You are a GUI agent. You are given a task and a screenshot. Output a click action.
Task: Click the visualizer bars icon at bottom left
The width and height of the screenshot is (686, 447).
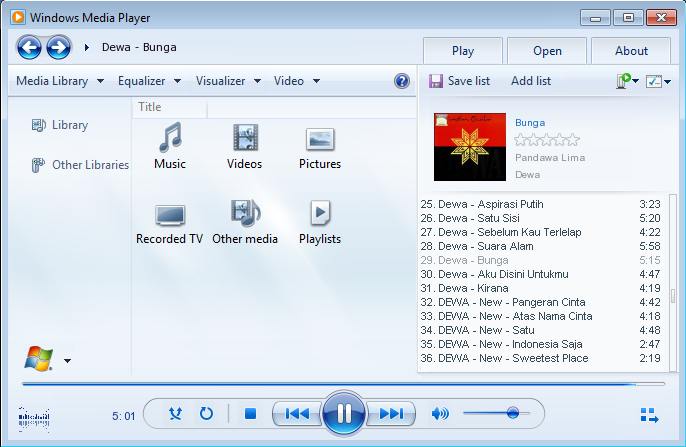tap(34, 419)
